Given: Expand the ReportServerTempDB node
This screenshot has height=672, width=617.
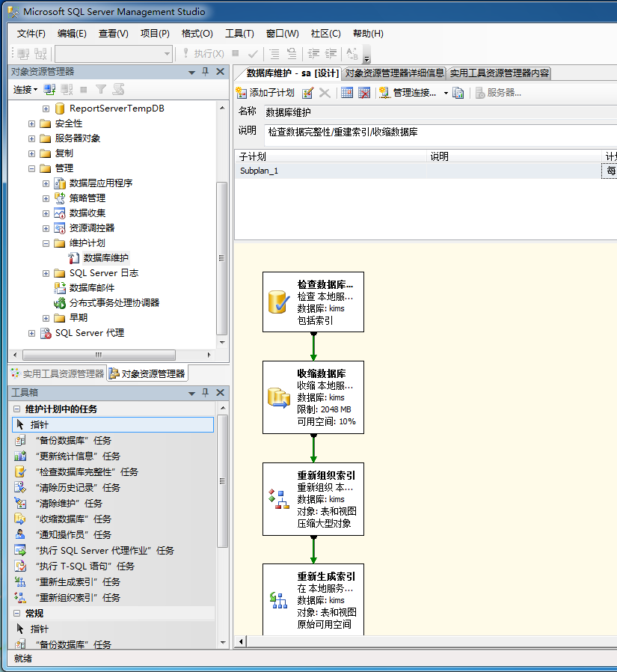Looking at the screenshot, I should click(x=46, y=109).
